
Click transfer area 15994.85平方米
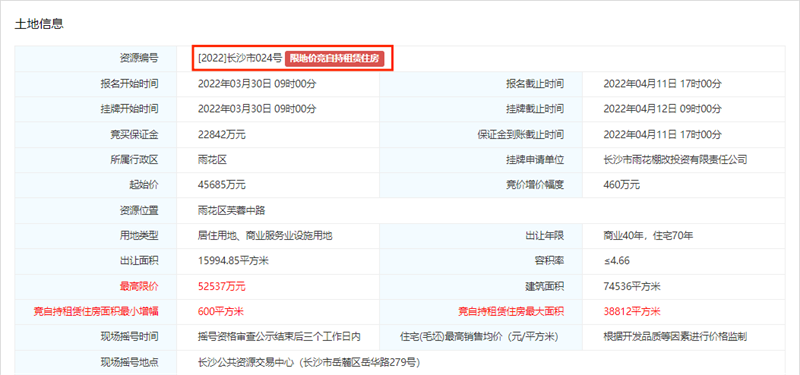[x=233, y=261]
